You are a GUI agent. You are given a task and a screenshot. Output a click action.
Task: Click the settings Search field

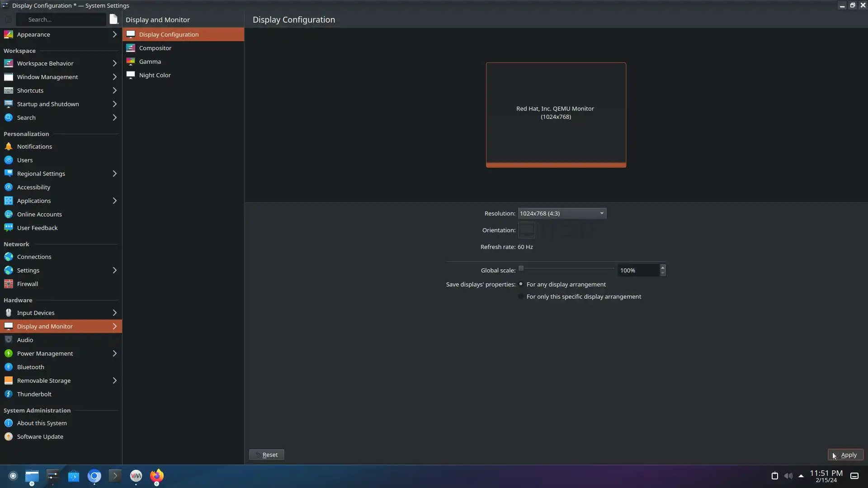[x=61, y=19]
